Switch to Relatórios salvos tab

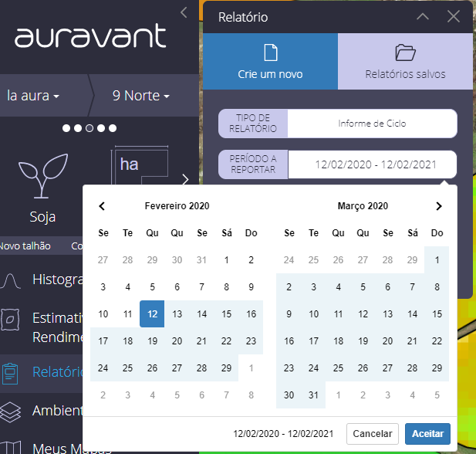pyautogui.click(x=405, y=62)
